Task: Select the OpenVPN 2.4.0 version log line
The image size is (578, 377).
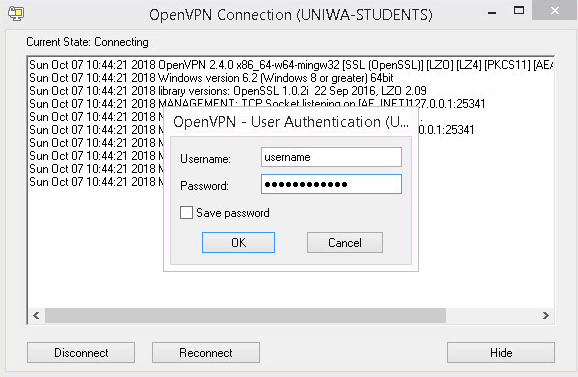Action: 291,65
